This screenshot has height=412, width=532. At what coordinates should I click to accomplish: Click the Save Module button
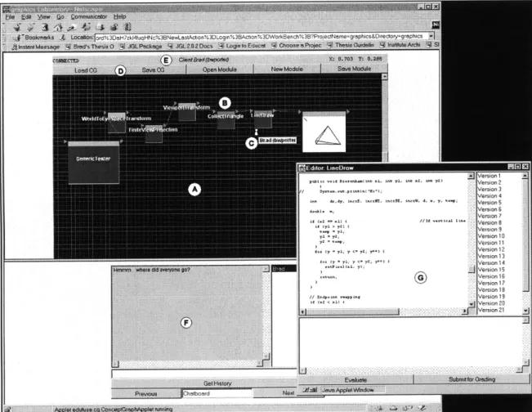(x=354, y=69)
